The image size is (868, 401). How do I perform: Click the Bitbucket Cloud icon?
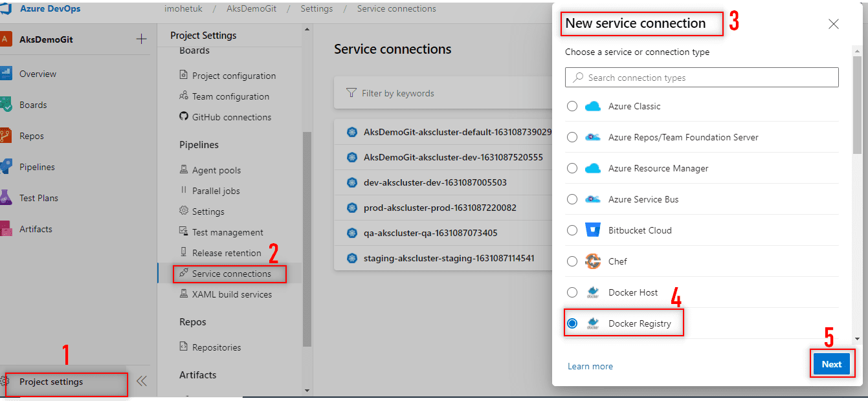(593, 230)
